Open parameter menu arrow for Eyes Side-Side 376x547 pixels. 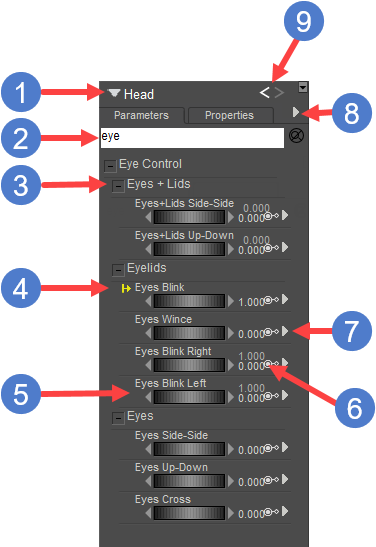[285, 447]
